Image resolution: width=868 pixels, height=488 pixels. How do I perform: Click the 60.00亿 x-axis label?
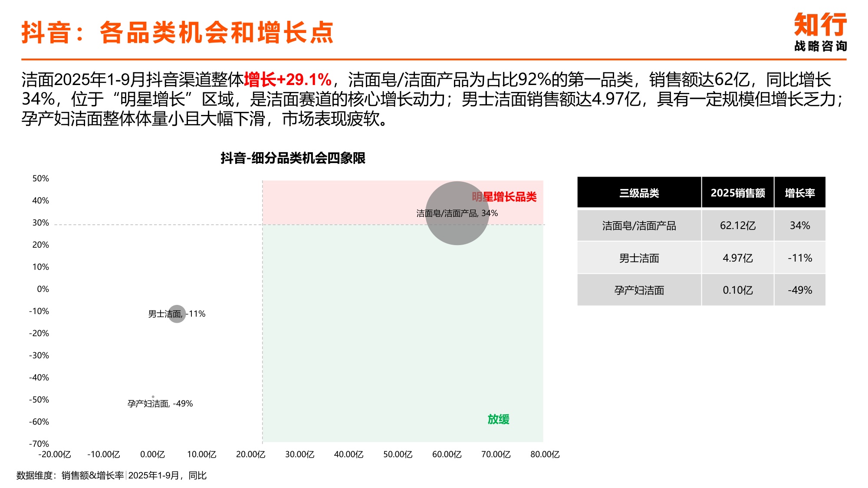[447, 454]
